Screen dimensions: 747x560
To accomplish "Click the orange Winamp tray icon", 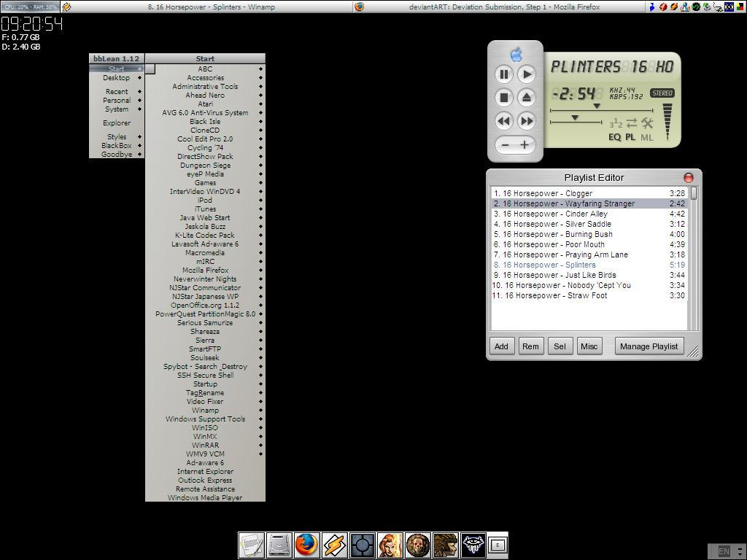I will 673,7.
